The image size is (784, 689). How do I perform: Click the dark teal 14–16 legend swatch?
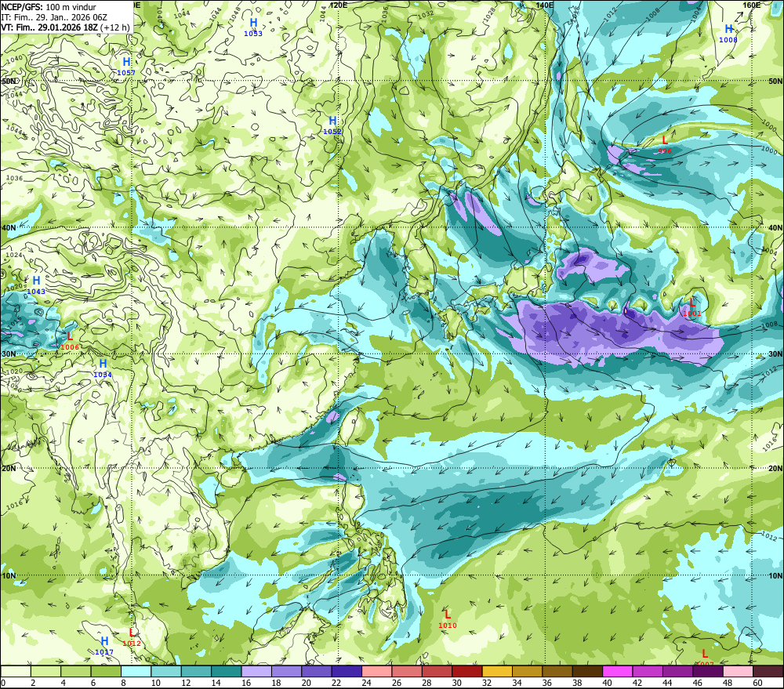(227, 672)
